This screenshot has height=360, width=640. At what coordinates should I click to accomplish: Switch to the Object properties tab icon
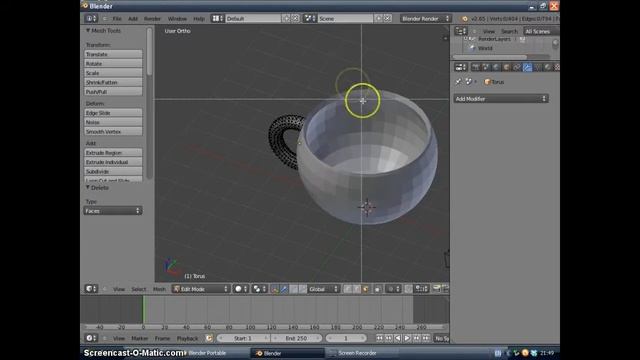coord(506,67)
